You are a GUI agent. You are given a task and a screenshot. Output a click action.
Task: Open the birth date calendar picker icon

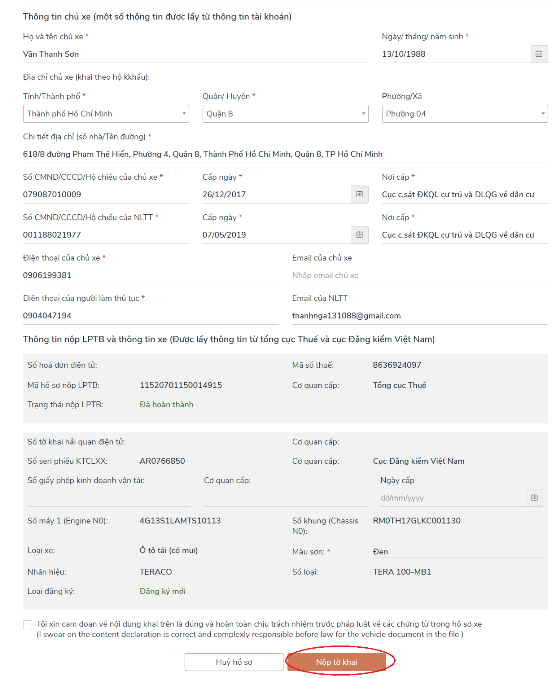[x=539, y=54]
